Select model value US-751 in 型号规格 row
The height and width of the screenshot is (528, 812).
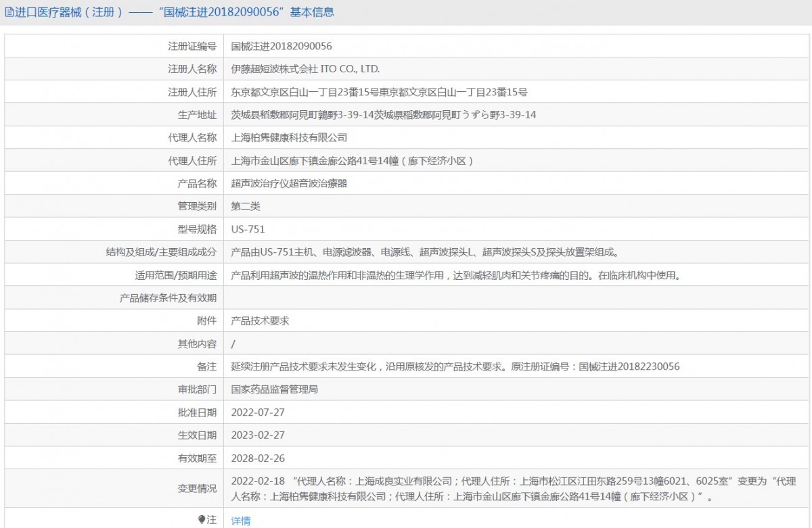pyautogui.click(x=248, y=229)
